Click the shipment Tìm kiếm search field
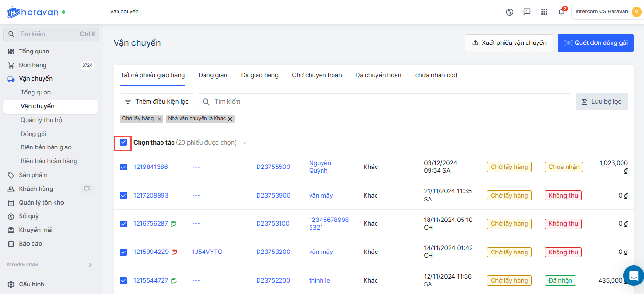The width and height of the screenshot is (644, 294). (x=384, y=102)
